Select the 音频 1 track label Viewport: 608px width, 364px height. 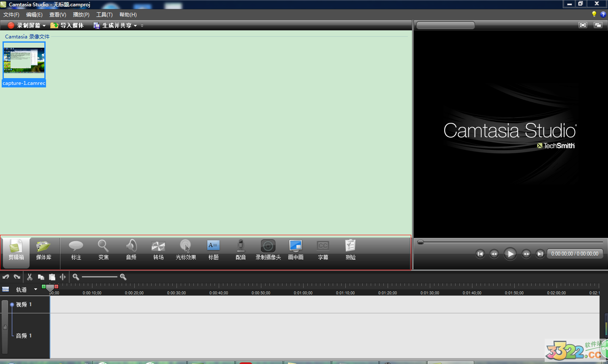pos(24,336)
